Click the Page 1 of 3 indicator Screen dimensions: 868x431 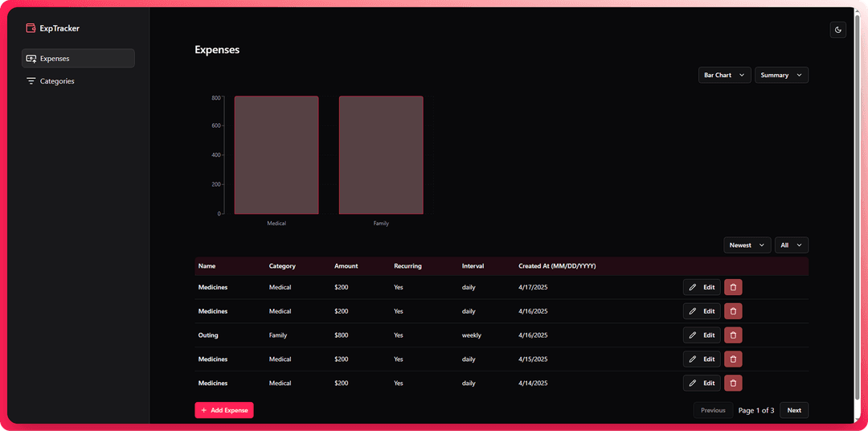coord(756,411)
